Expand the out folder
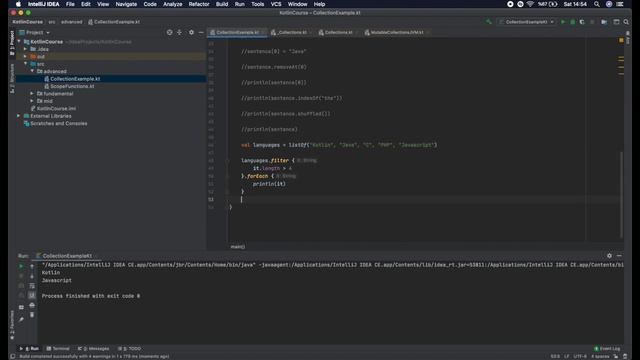Image resolution: width=640 pixels, height=360 pixels. pos(25,56)
